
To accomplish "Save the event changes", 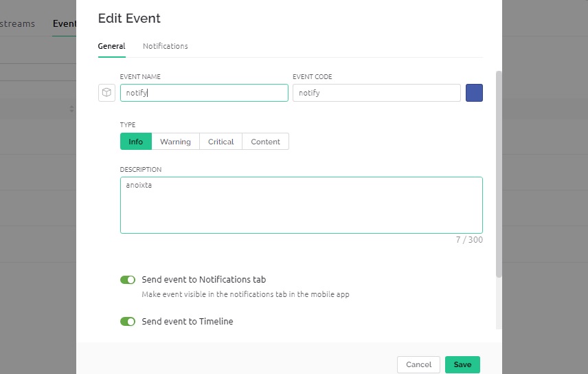I will [x=462, y=364].
